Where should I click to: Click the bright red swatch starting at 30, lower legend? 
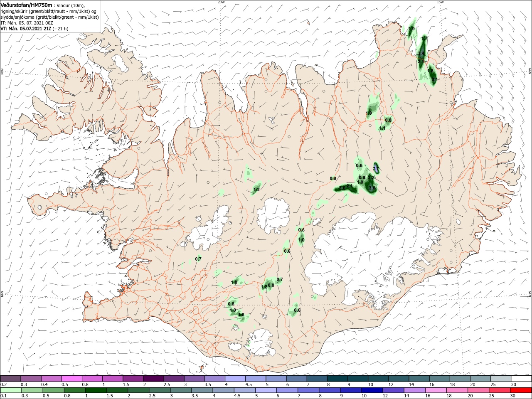click(x=521, y=390)
